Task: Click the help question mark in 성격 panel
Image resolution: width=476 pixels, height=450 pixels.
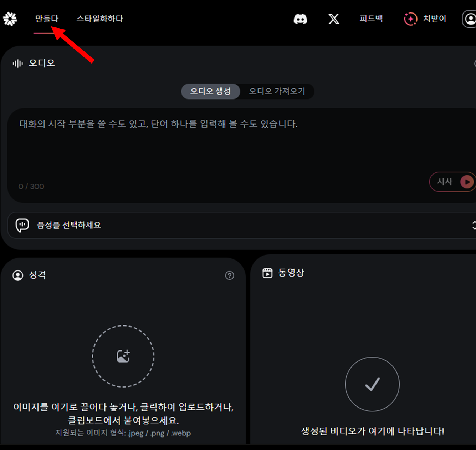Action: coord(230,275)
